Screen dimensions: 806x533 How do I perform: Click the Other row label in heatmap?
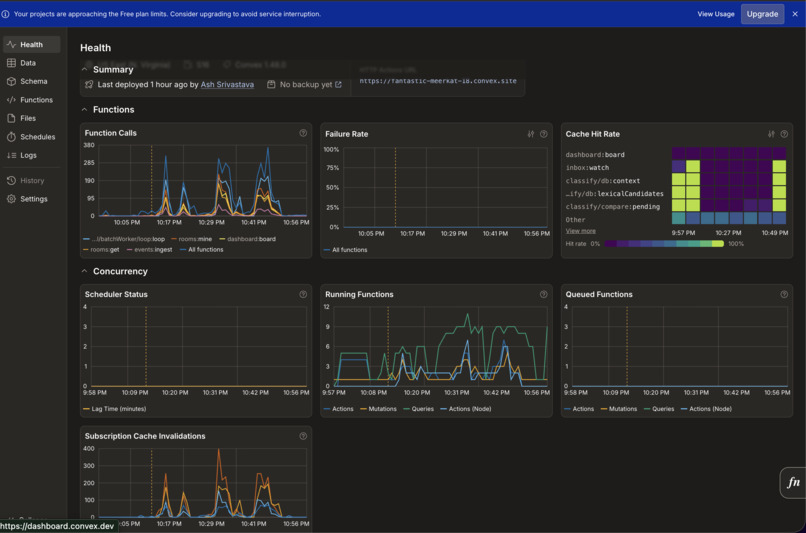pyautogui.click(x=575, y=220)
